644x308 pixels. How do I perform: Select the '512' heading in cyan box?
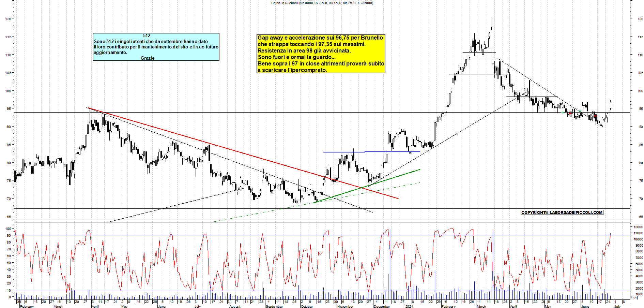tap(147, 35)
